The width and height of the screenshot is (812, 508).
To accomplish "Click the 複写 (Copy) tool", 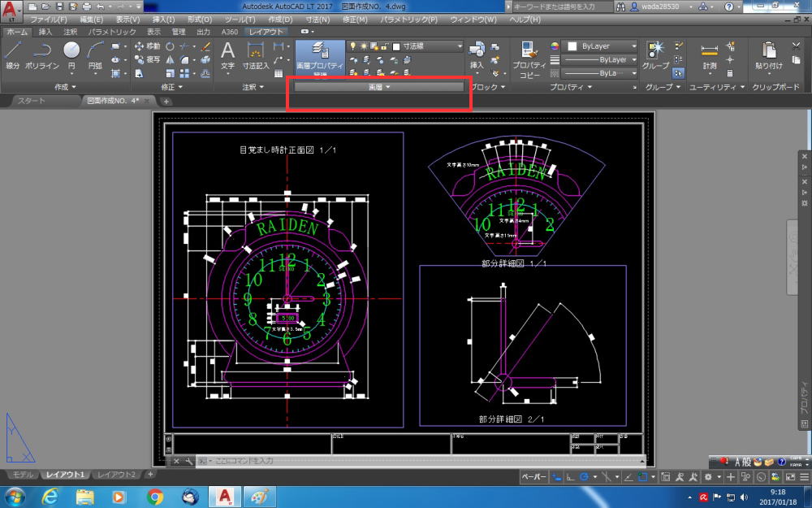I will coord(148,59).
